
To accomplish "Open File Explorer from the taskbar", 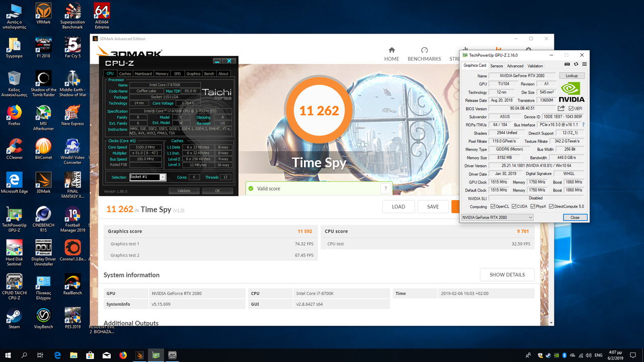I will point(73,355).
